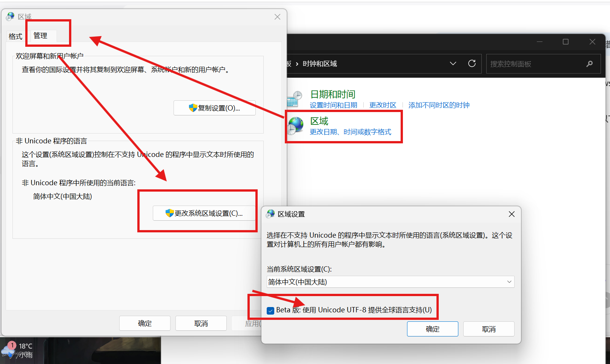Click the 区域 globe icon in Control Panel

[295, 126]
